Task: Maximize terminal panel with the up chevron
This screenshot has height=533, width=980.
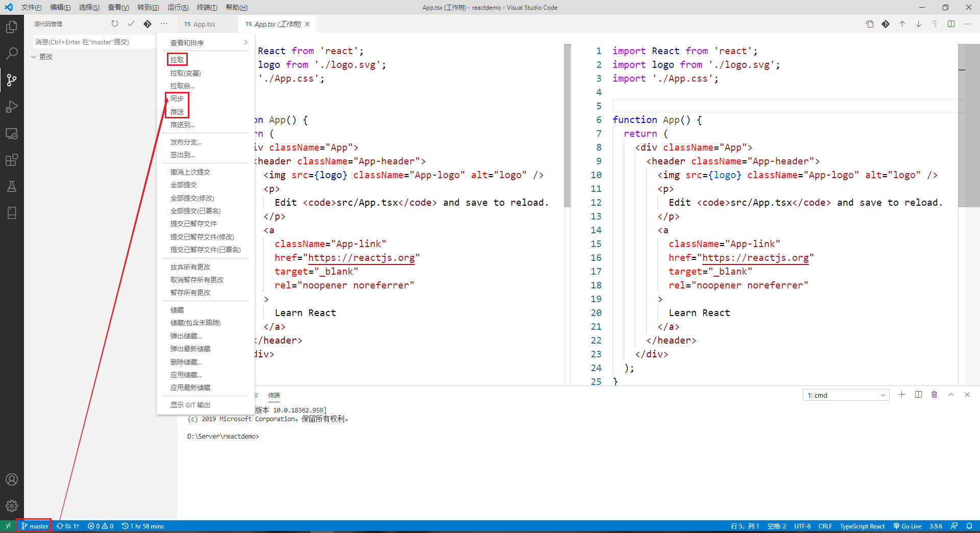Action: coord(951,395)
